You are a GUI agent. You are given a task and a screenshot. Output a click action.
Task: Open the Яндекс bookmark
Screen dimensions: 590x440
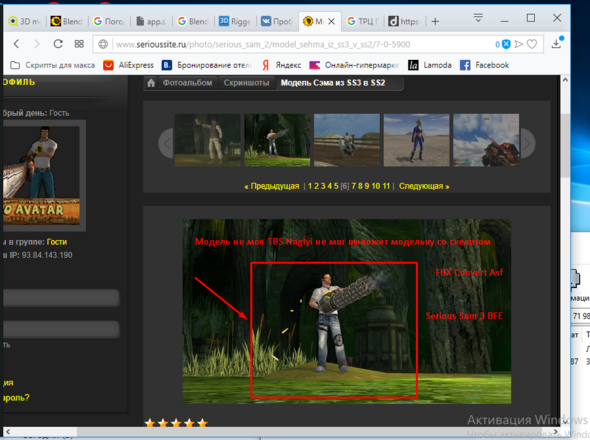[281, 65]
